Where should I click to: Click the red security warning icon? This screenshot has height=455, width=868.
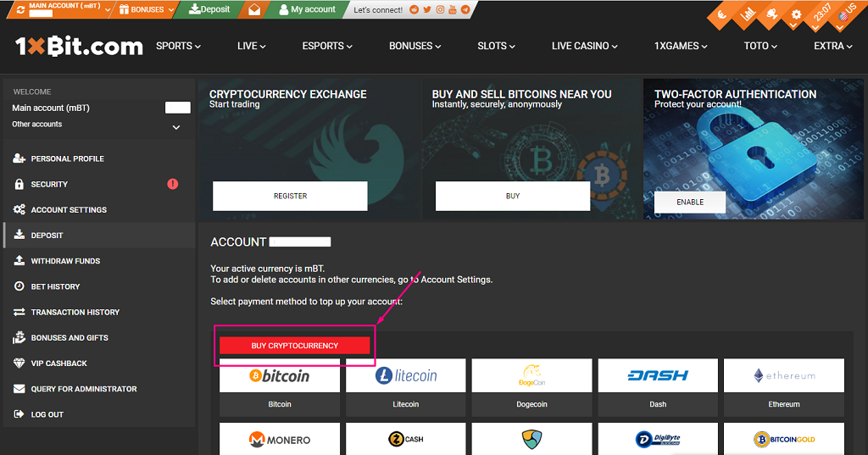pyautogui.click(x=173, y=184)
